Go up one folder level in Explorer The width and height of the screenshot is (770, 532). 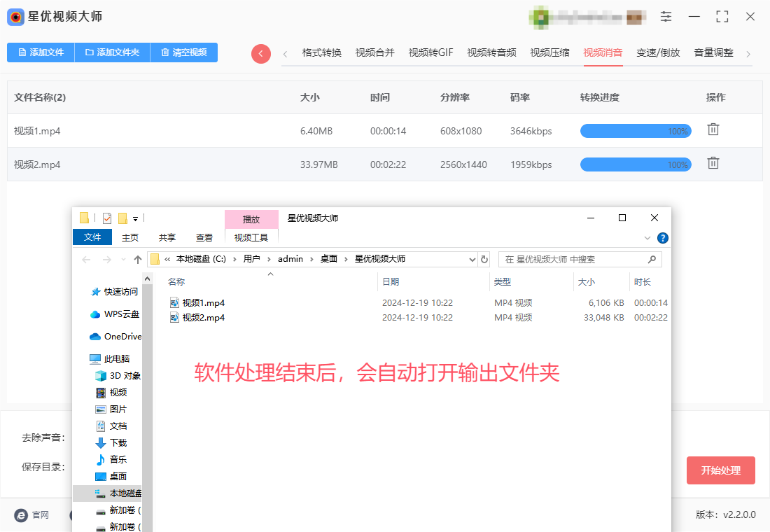(138, 260)
